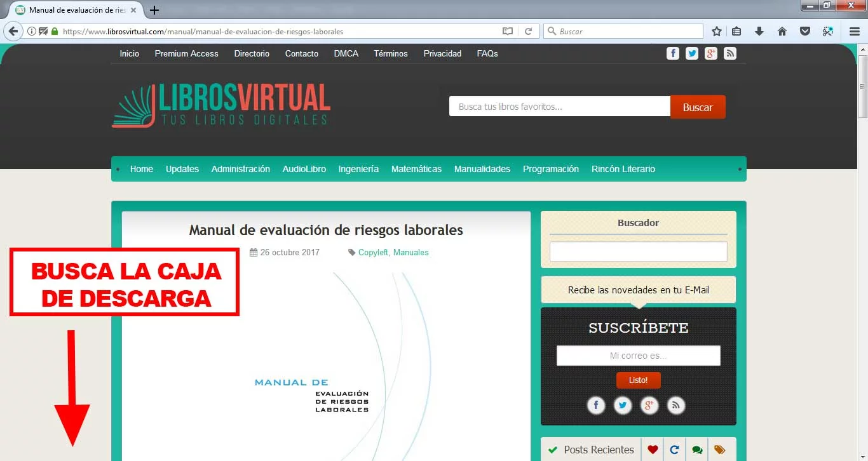Open the Programación menu item
This screenshot has height=461, width=868.
pos(550,169)
